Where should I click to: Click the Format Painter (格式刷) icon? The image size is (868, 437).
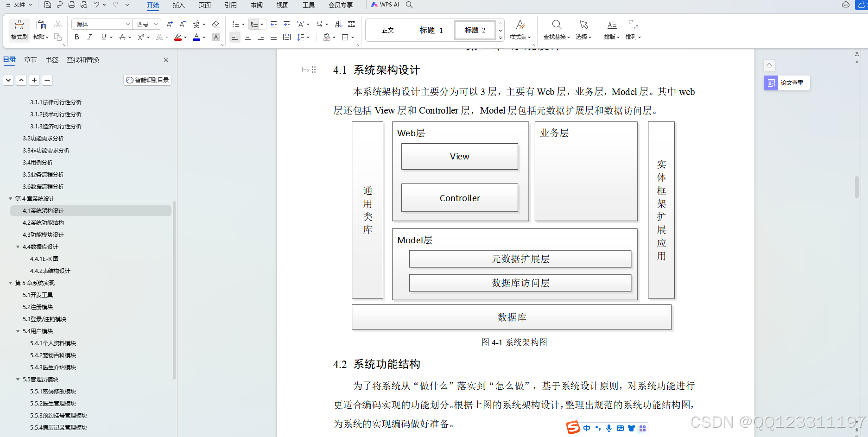pyautogui.click(x=19, y=25)
